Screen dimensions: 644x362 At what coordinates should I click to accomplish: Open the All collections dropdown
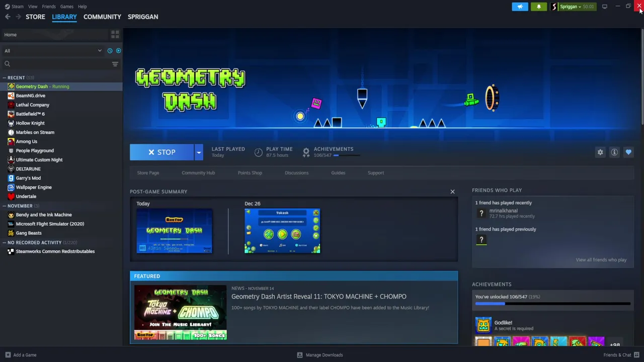pyautogui.click(x=52, y=51)
